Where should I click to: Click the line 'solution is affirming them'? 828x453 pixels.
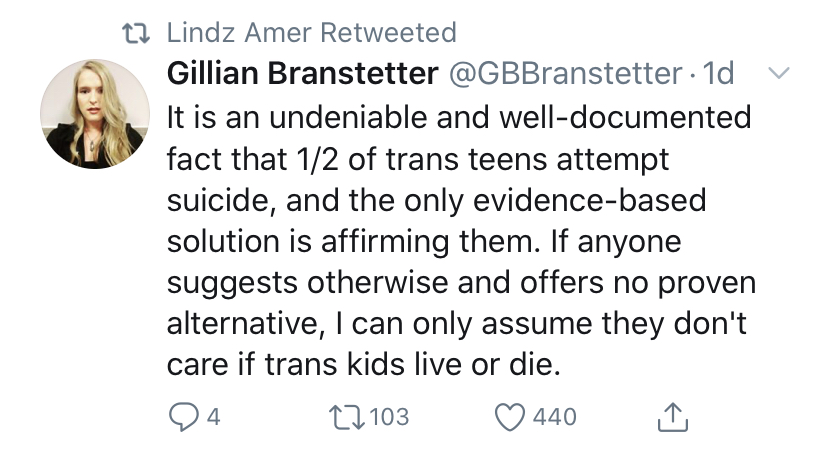point(424,241)
